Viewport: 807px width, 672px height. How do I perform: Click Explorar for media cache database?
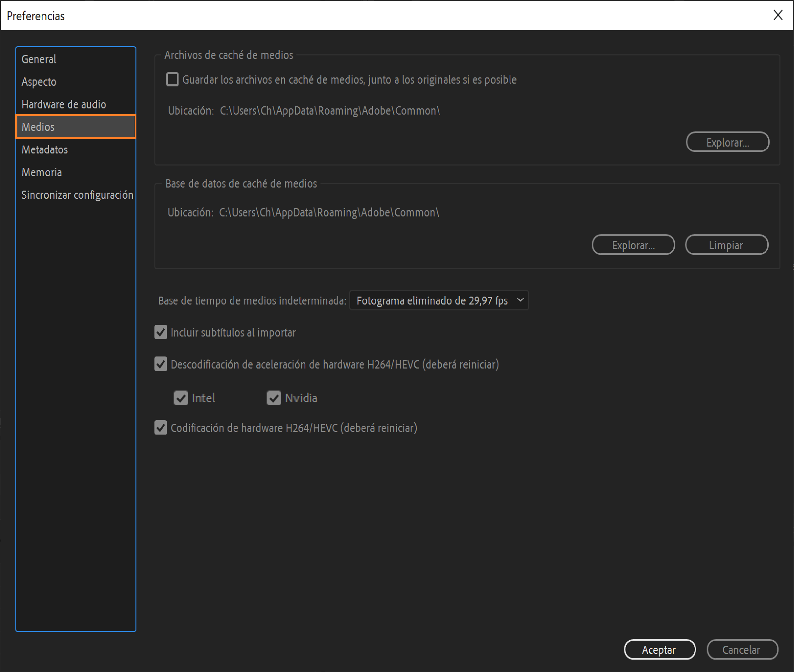click(633, 245)
